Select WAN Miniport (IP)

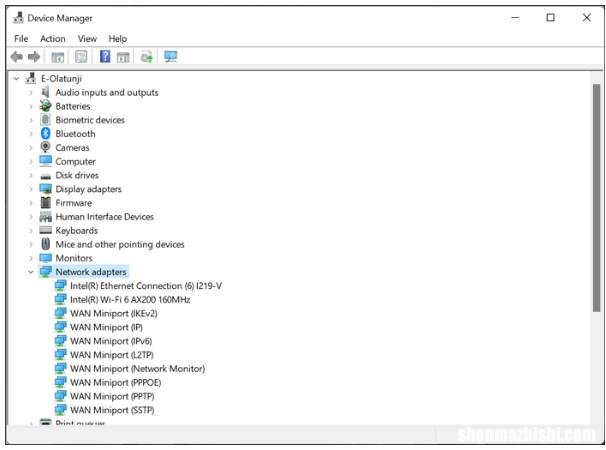pos(106,327)
